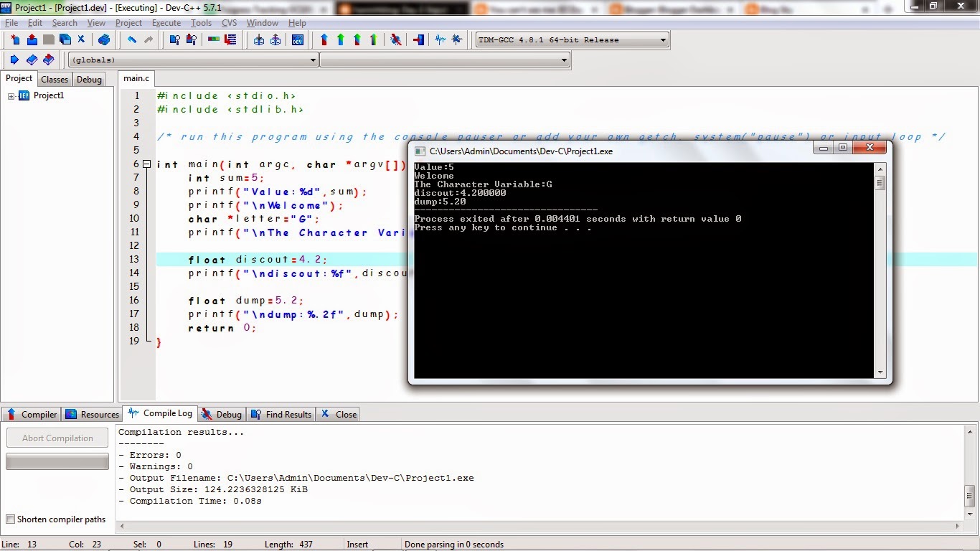
Task: Select the Classes tab in the sidebar
Action: (55, 79)
